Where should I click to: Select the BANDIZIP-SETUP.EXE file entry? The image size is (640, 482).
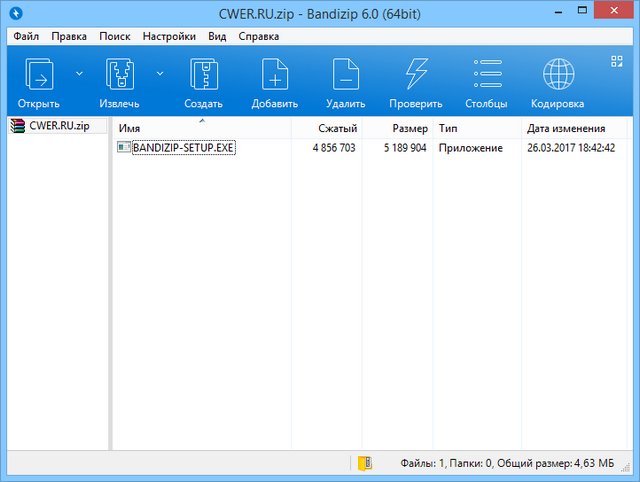tap(183, 147)
